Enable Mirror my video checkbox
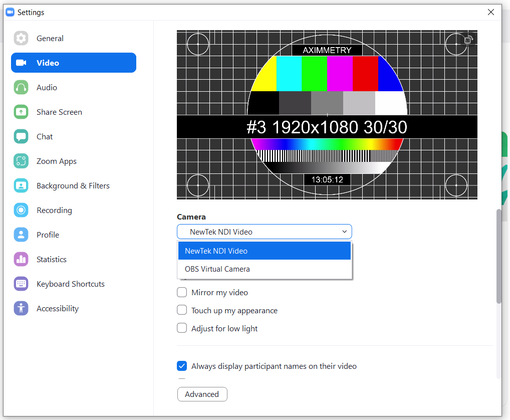The width and height of the screenshot is (510, 420). click(x=182, y=292)
